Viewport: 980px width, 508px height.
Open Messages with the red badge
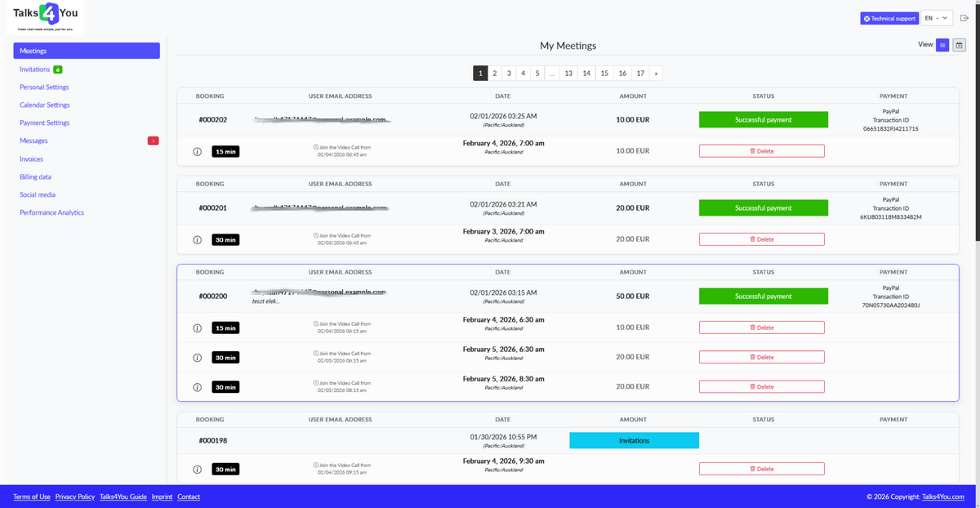click(33, 140)
